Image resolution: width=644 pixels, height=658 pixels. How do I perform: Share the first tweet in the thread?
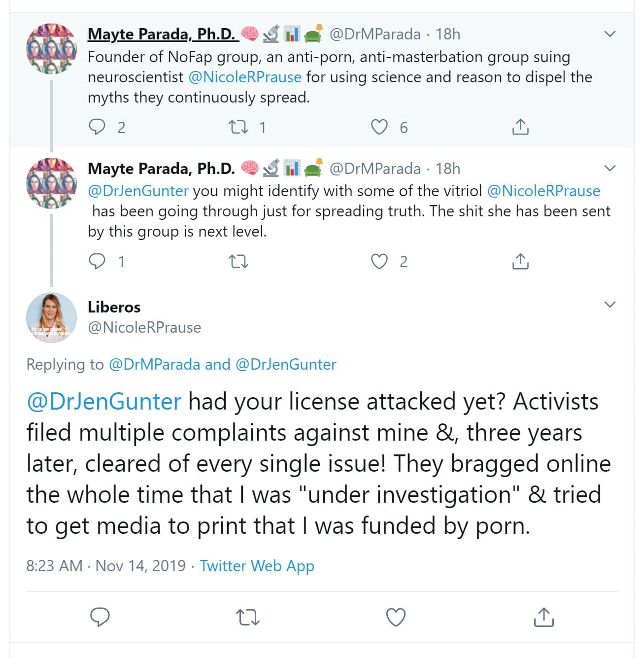click(x=520, y=127)
